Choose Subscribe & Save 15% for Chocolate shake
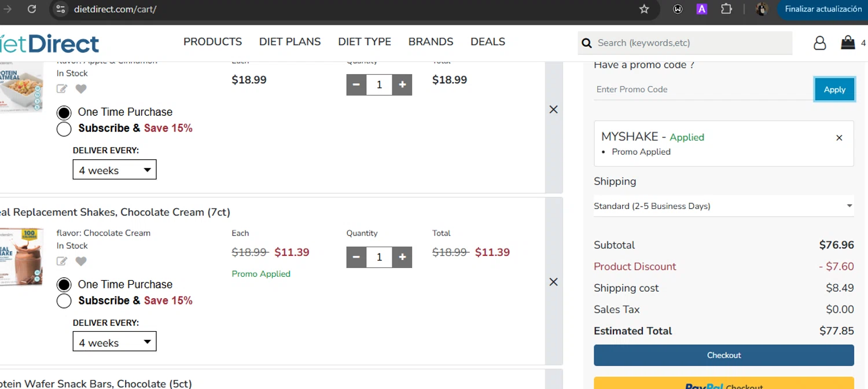 click(x=64, y=301)
